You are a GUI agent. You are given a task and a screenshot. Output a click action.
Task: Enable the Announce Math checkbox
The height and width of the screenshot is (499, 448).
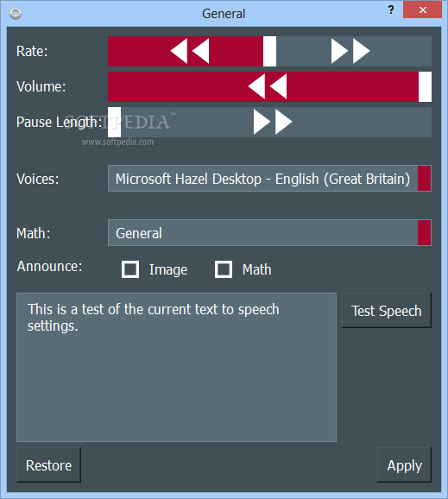pyautogui.click(x=224, y=269)
